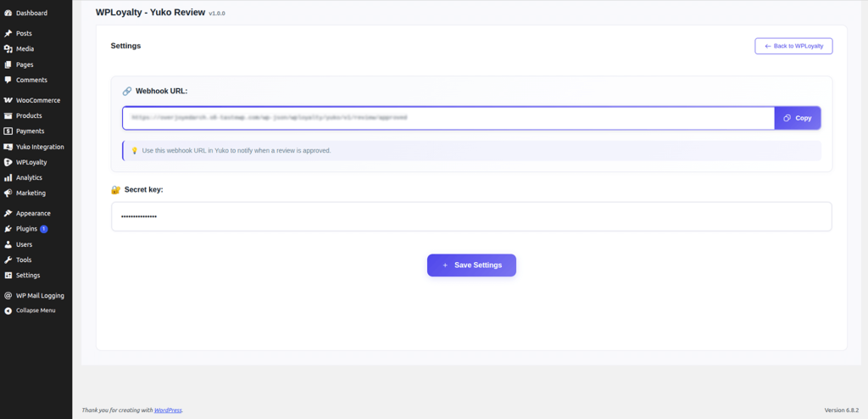The height and width of the screenshot is (419, 868).
Task: Click the WPLoyalty - Yuko Review page title
Action: click(151, 12)
